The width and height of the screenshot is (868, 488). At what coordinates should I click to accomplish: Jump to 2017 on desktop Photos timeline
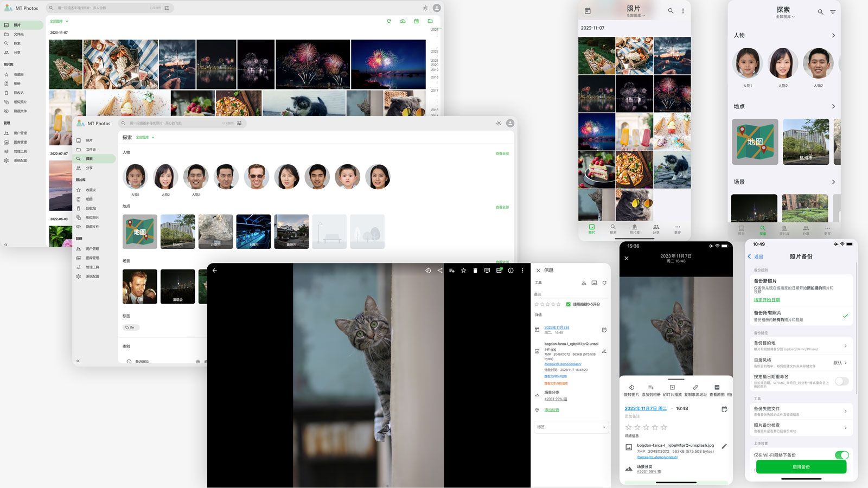click(x=435, y=91)
